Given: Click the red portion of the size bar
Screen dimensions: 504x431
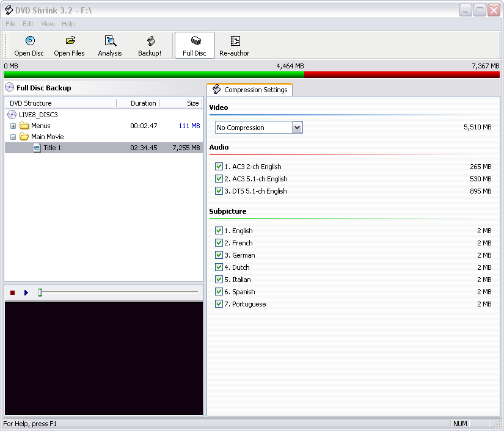Looking at the screenshot, I should pyautogui.click(x=402, y=75).
